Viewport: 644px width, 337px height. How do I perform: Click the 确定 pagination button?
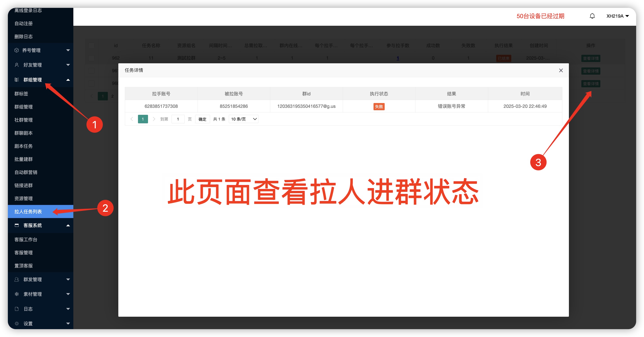[x=202, y=119]
